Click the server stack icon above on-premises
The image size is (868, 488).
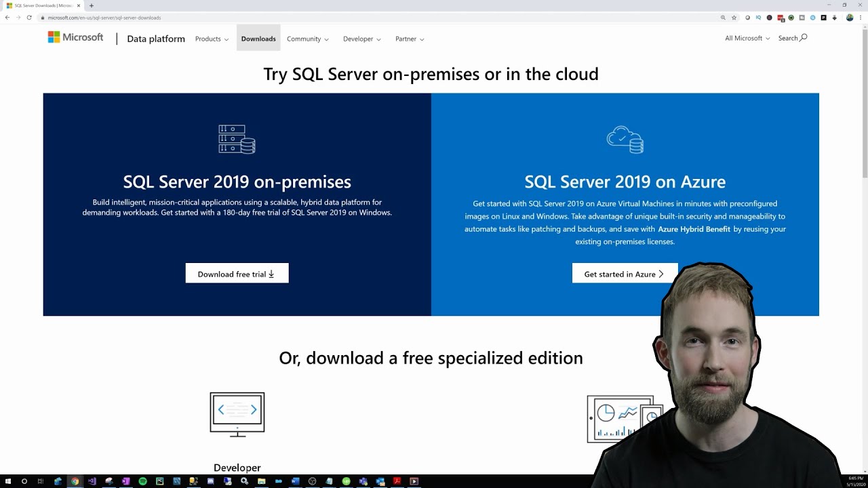237,139
